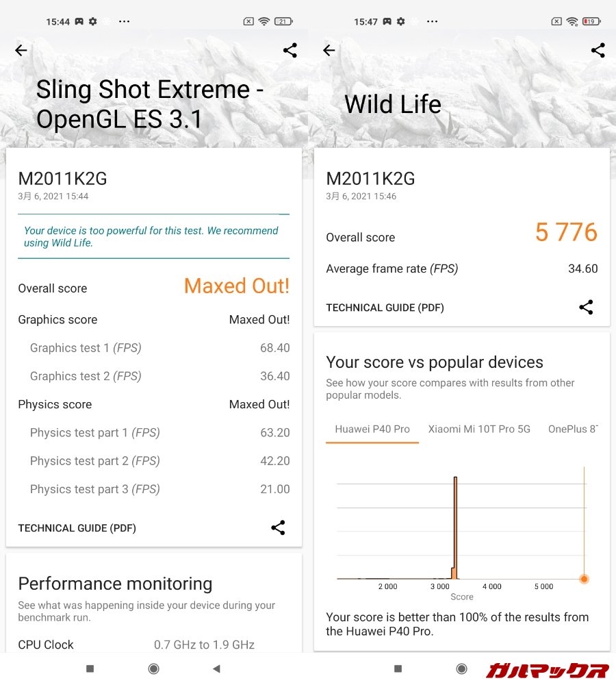This screenshot has width=616, height=685.
Task: Go back from Wild Life results
Action: 329,50
